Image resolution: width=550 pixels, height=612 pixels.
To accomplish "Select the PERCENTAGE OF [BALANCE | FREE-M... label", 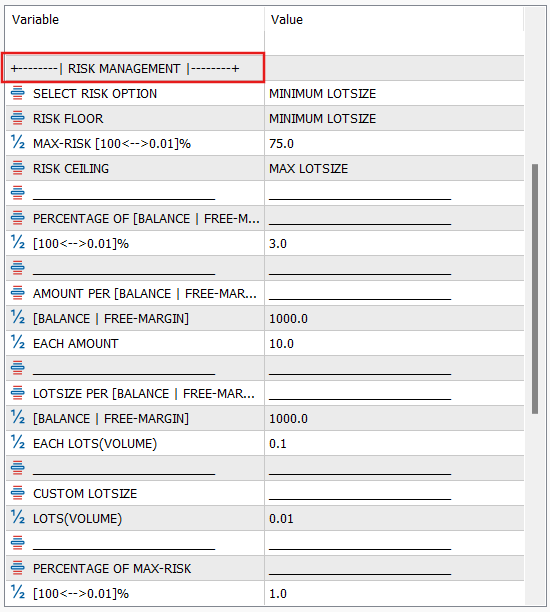I will [x=146, y=219].
